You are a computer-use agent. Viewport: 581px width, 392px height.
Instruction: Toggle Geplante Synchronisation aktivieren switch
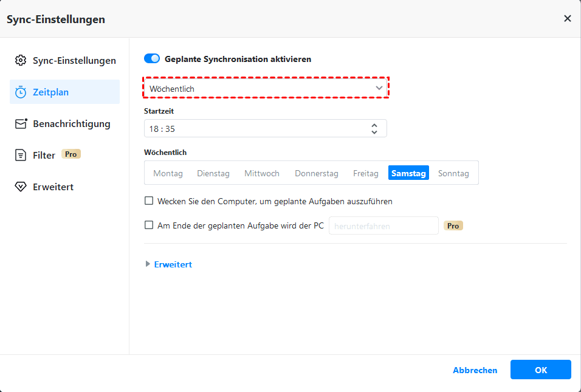(152, 59)
